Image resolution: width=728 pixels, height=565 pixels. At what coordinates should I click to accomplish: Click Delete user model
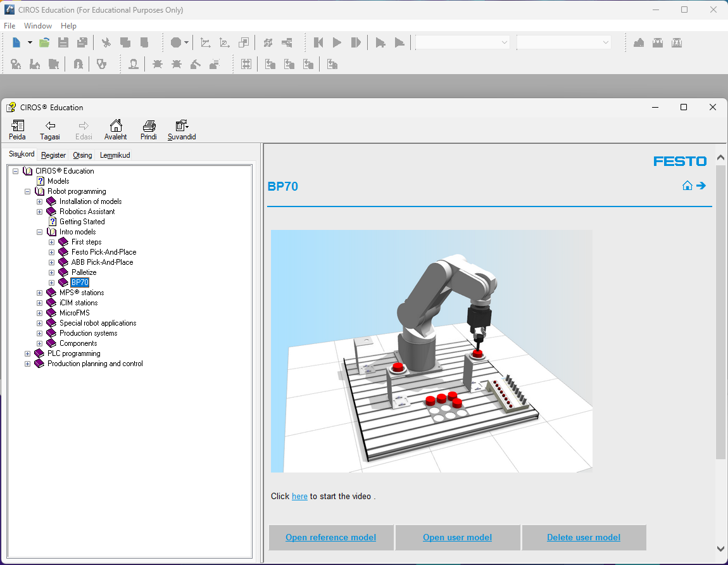click(x=584, y=538)
